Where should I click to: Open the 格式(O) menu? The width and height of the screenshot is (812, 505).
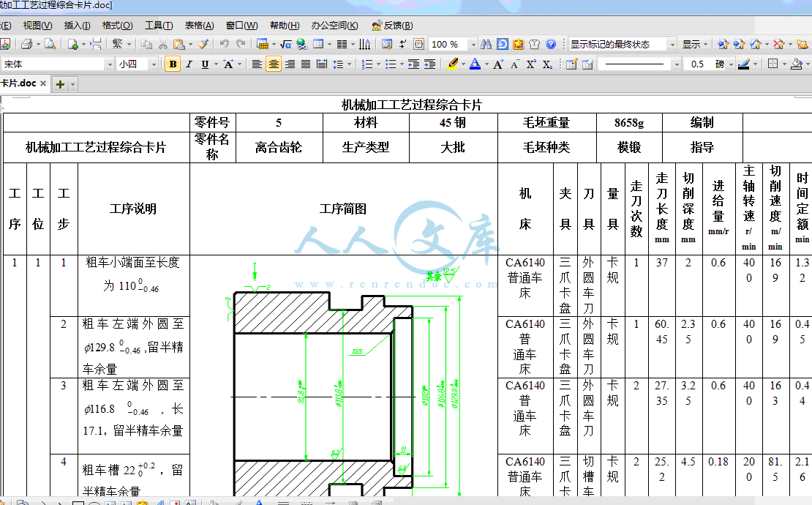click(118, 26)
